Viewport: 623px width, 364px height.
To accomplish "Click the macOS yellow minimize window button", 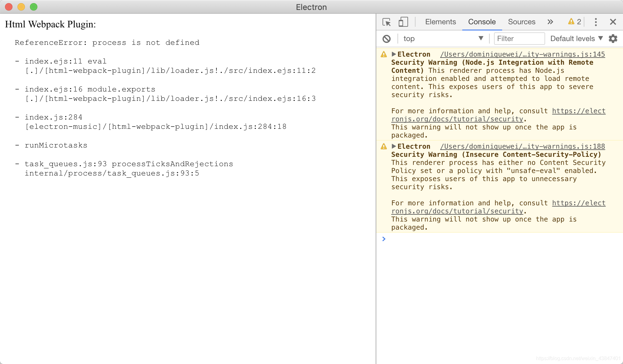I will pos(21,7).
